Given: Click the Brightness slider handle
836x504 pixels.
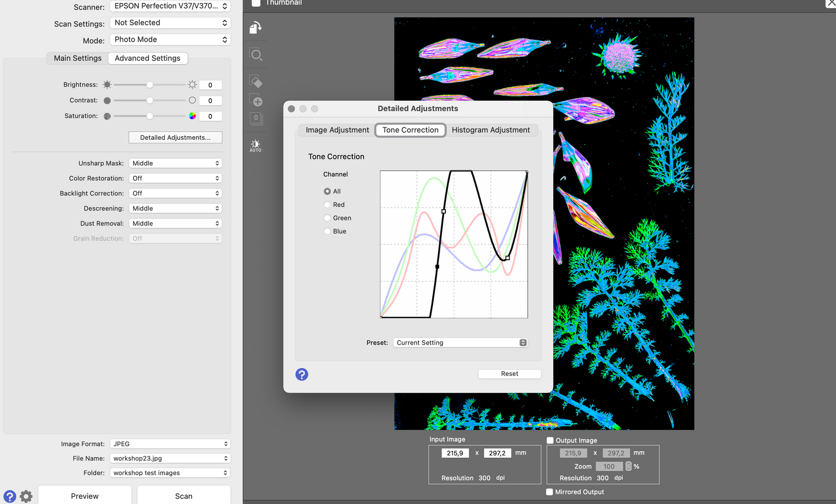Looking at the screenshot, I should (150, 85).
